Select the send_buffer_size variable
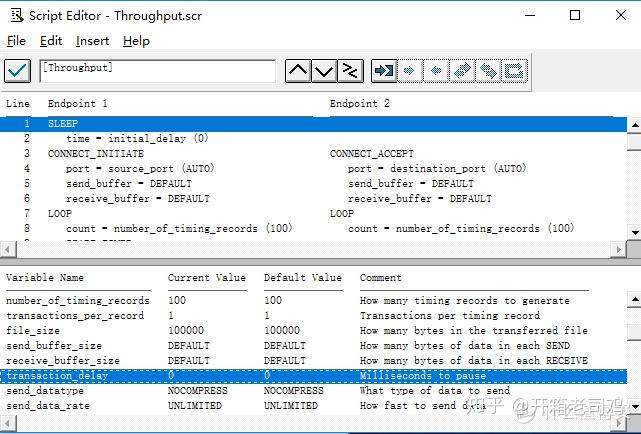641x434 pixels. click(54, 346)
